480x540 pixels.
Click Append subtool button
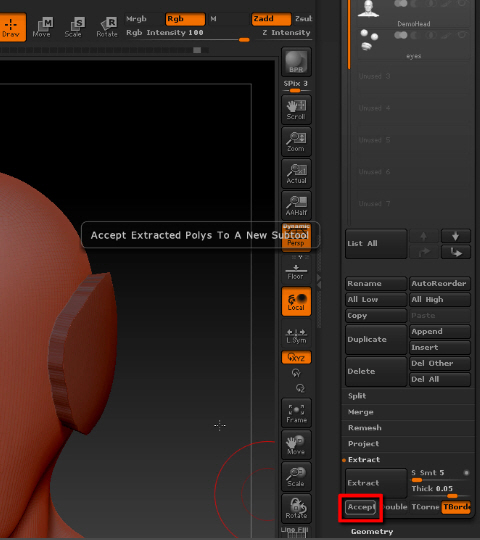point(440,331)
